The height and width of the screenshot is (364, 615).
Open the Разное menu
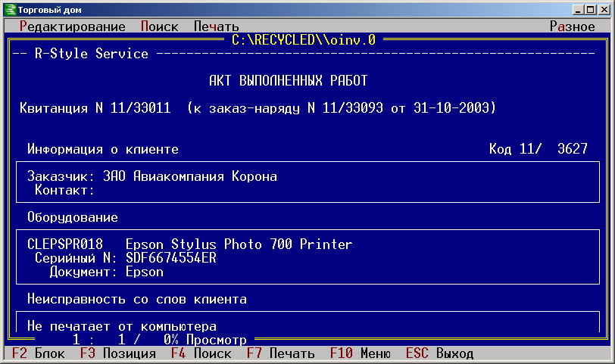(573, 26)
